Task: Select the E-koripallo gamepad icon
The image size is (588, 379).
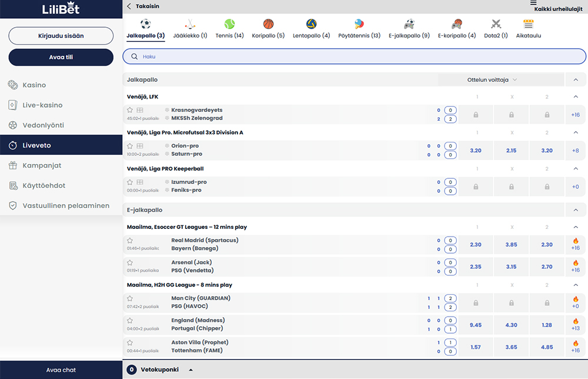Action: [x=457, y=24]
